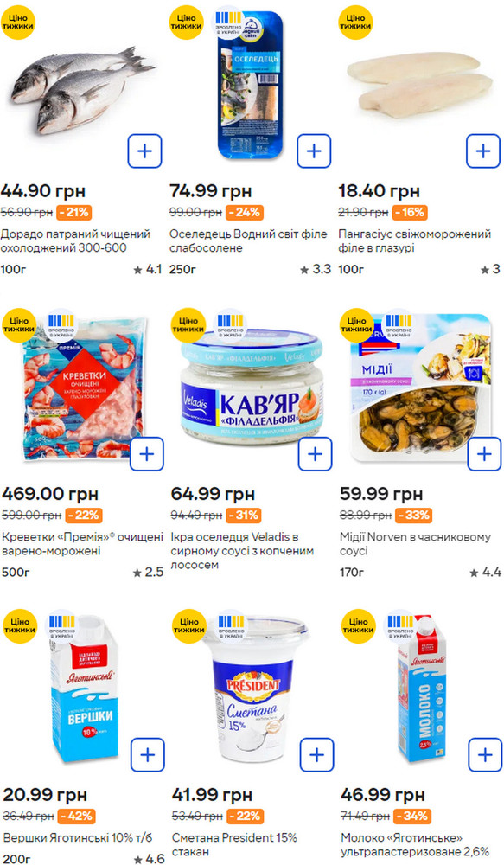Viewport: 504px width, 865px height.
Task: Open the Дорадо fish product image
Action: coord(83,90)
